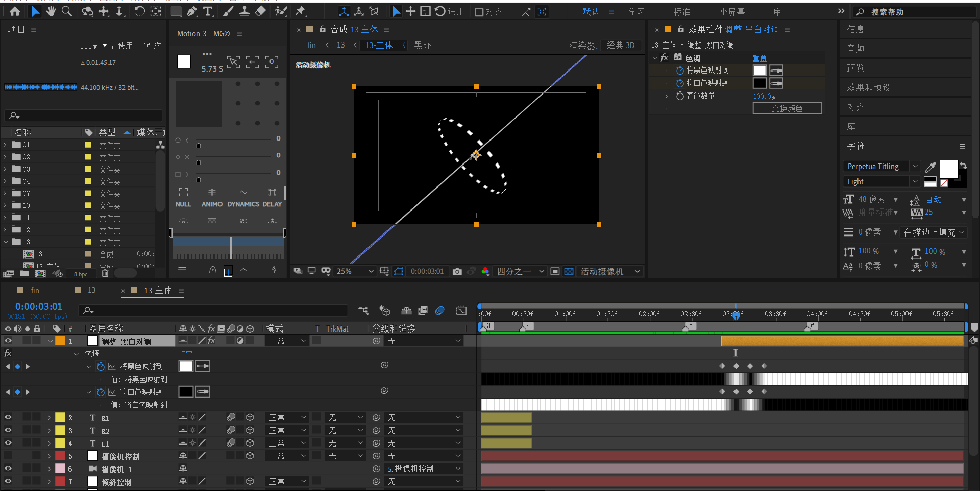This screenshot has height=491, width=980.
Task: Select the Brush tool
Action: (x=228, y=11)
